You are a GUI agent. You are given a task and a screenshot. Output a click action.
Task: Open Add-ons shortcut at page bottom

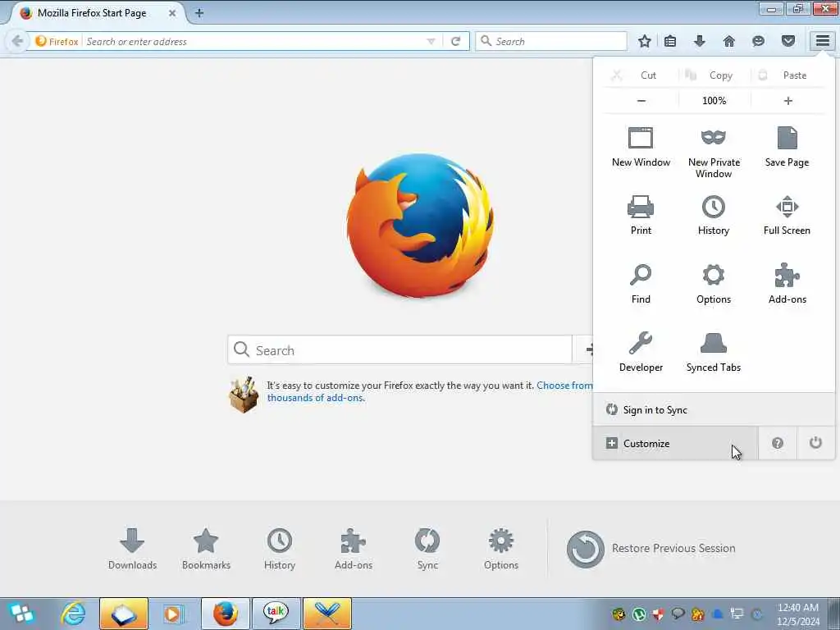pos(354,549)
